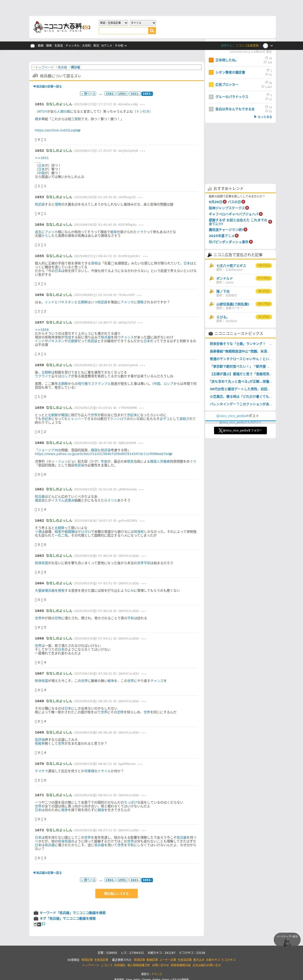Click the red 百 badge after 阪神ジャンプステークス
The image size is (303, 980).
pos(247,208)
